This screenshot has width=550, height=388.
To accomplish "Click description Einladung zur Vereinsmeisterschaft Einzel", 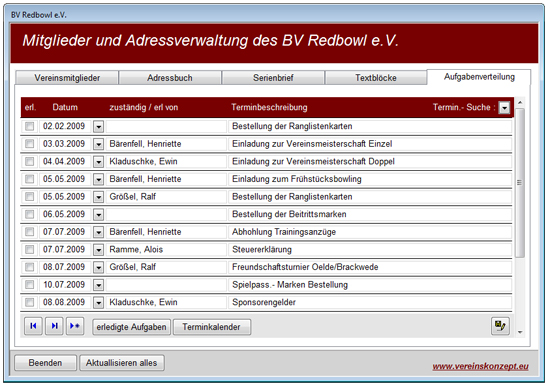I will [x=370, y=144].
